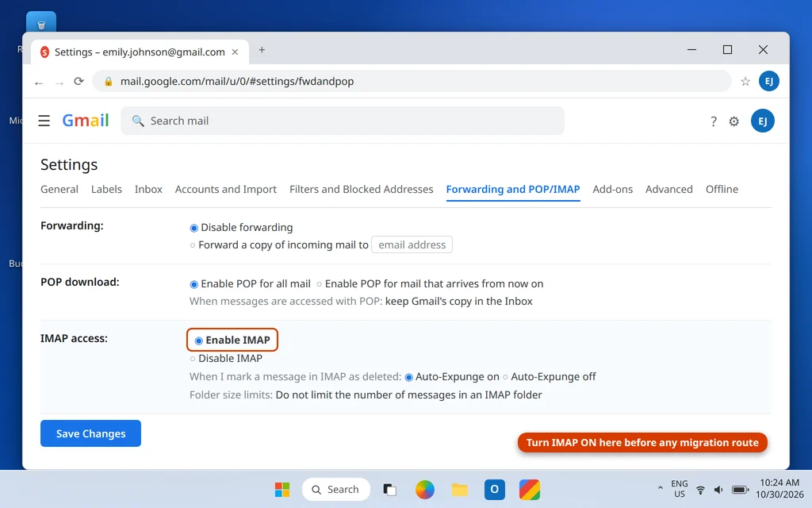The width and height of the screenshot is (812, 508).
Task: Click the Gmail logo
Action: click(86, 121)
